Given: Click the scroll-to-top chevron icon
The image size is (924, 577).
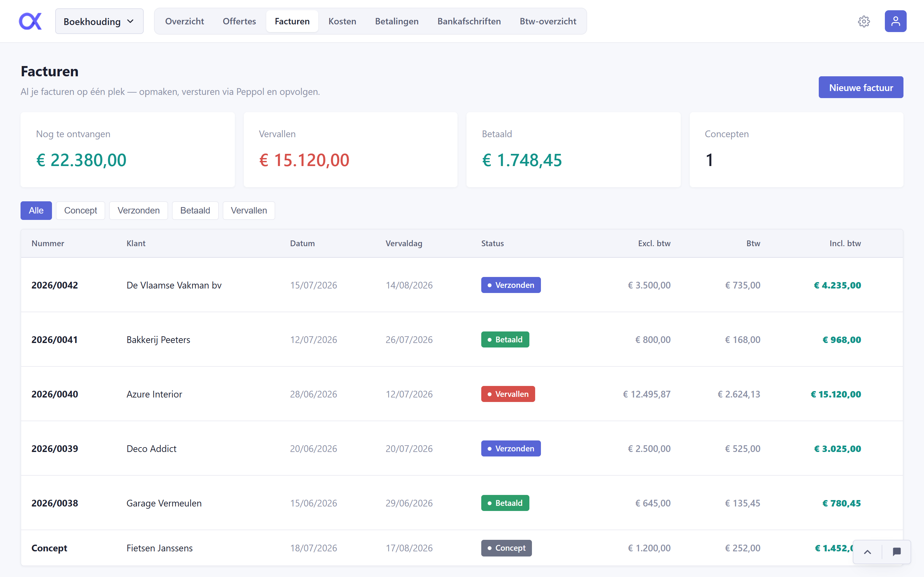Looking at the screenshot, I should click(868, 552).
